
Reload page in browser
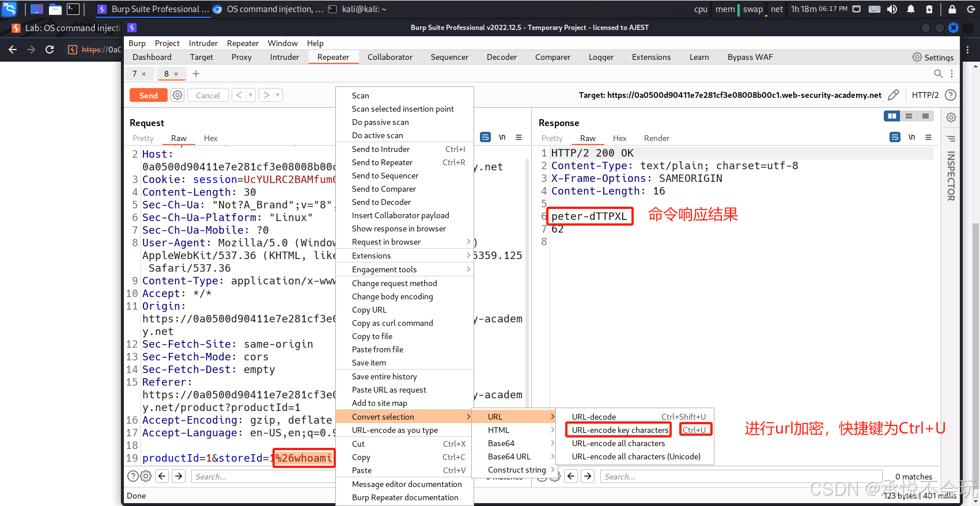50,50
